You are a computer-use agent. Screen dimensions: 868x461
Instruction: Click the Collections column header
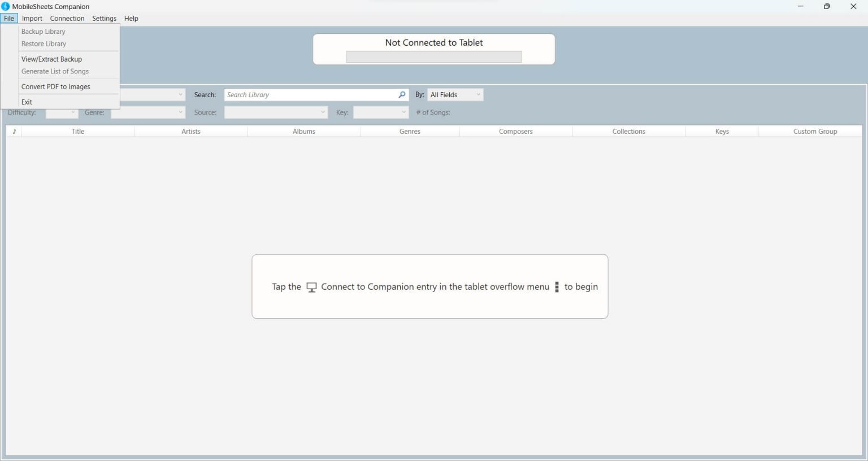(629, 131)
